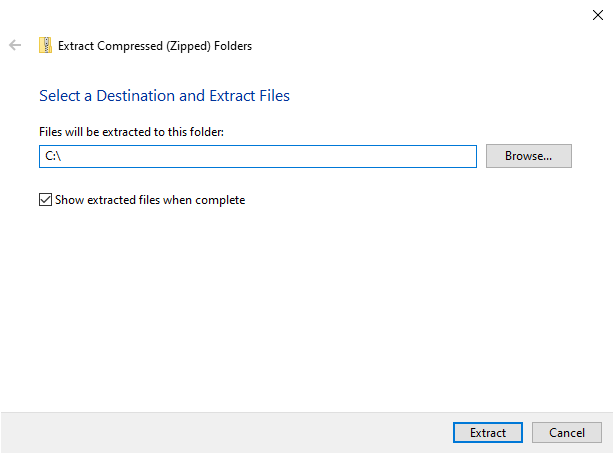Untick the Show extracted files checkbox

point(45,200)
